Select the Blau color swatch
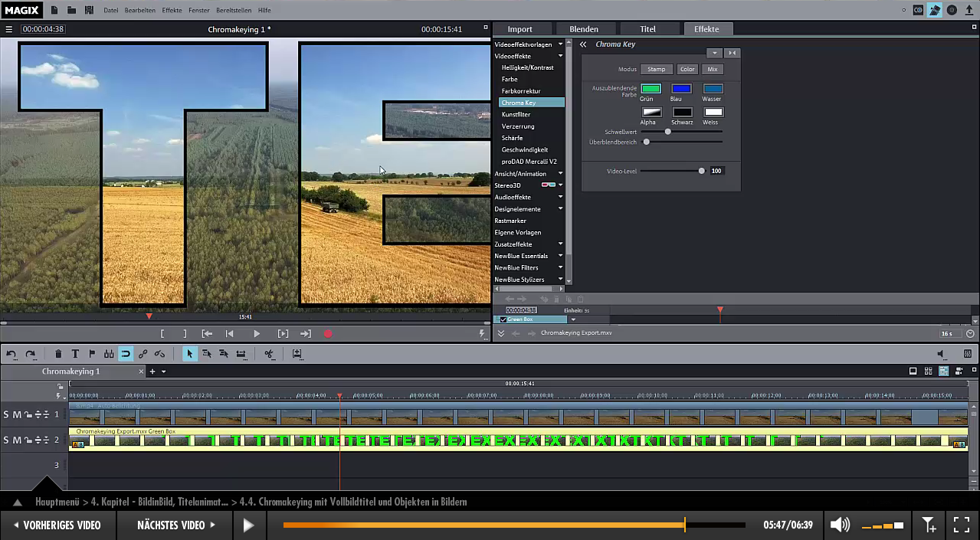Screen dimensions: 980x540 tap(681, 89)
